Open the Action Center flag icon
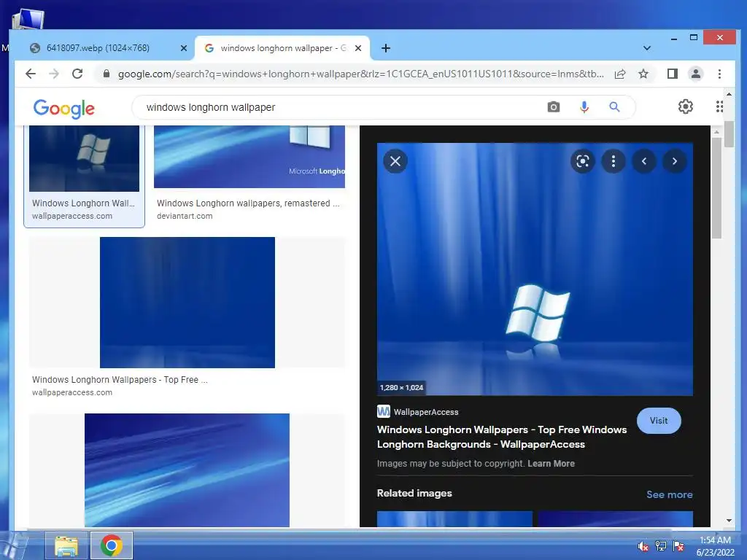747x560 pixels. coord(678,546)
